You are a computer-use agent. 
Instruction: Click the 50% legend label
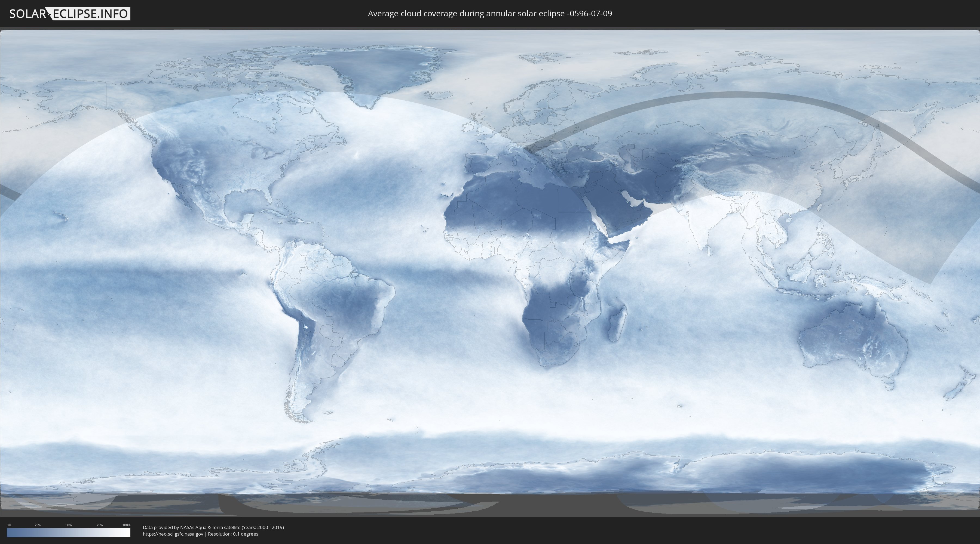pyautogui.click(x=69, y=525)
